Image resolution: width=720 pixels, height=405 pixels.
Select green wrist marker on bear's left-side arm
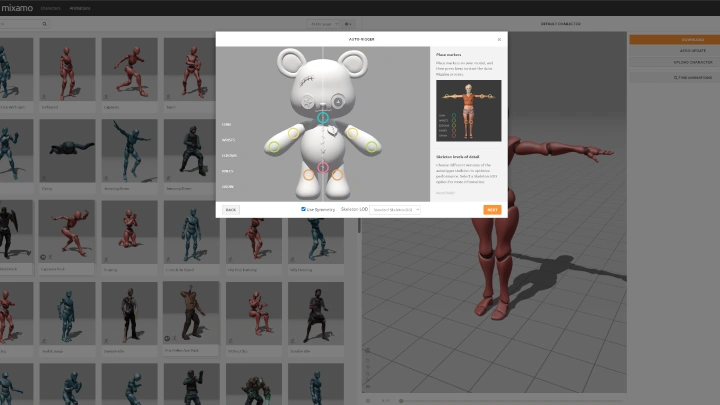coord(274,147)
